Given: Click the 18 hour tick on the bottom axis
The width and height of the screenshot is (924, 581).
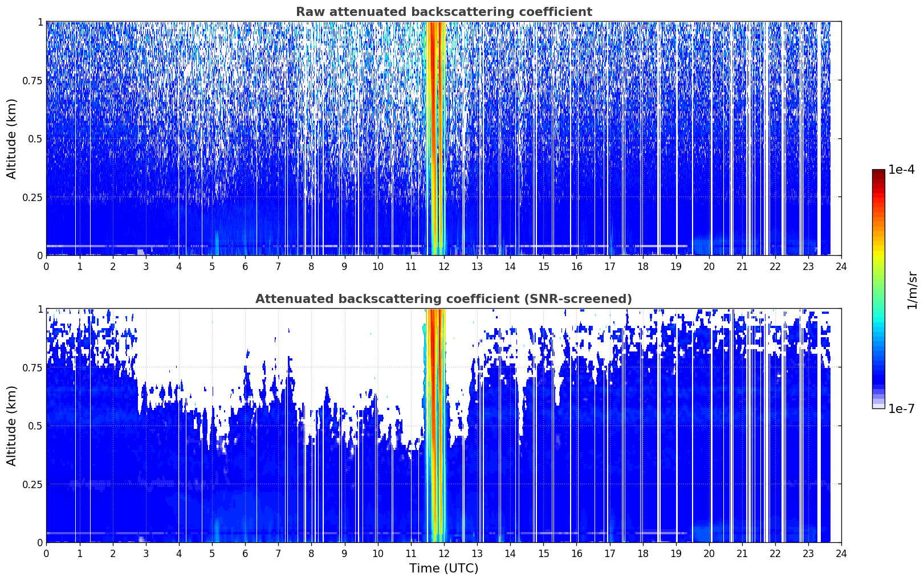Looking at the screenshot, I should click(642, 554).
